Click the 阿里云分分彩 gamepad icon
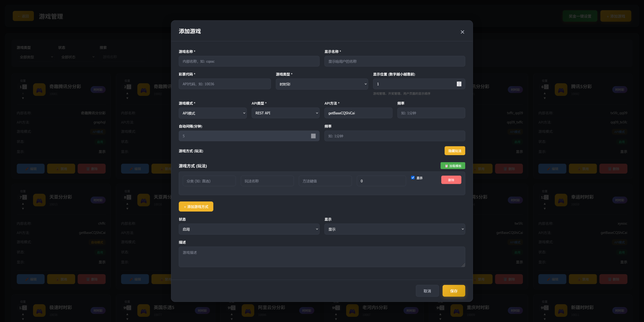Viewport: 644px width, 322px height. pyautogui.click(x=248, y=310)
